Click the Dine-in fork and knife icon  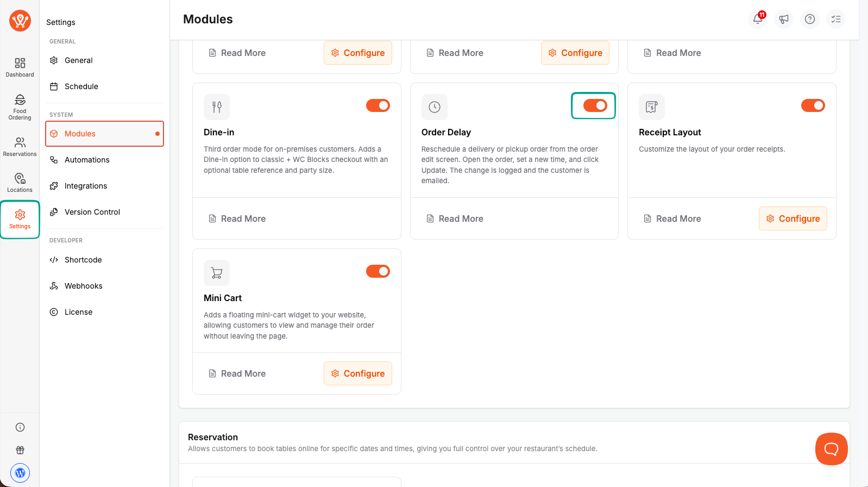click(217, 107)
